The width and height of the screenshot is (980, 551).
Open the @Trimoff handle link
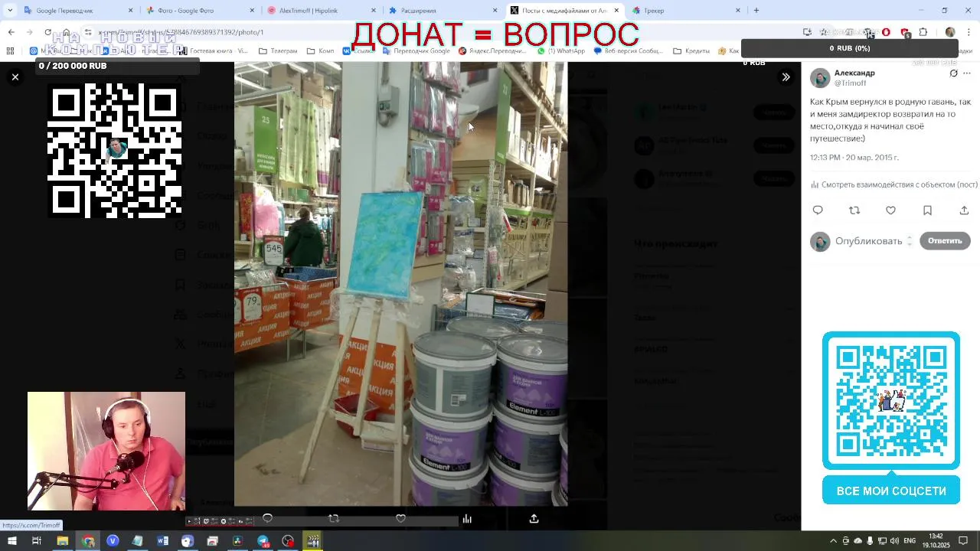[850, 83]
